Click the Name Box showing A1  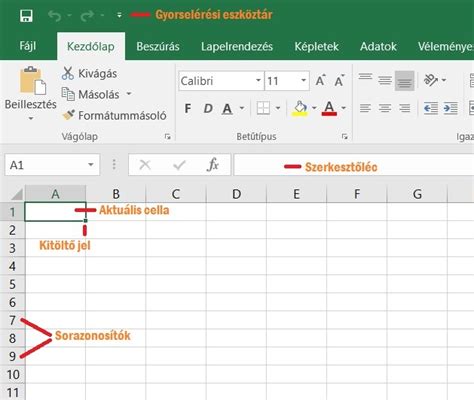[52, 165]
